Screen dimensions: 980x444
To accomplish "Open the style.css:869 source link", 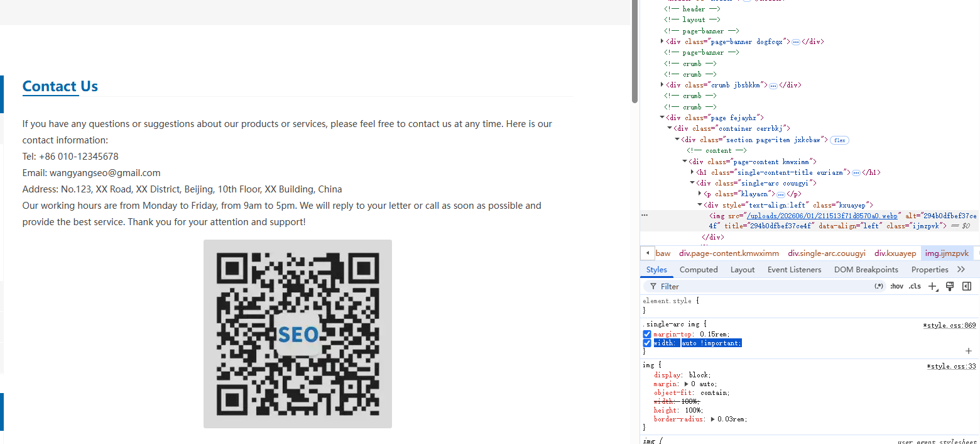I will point(949,325).
